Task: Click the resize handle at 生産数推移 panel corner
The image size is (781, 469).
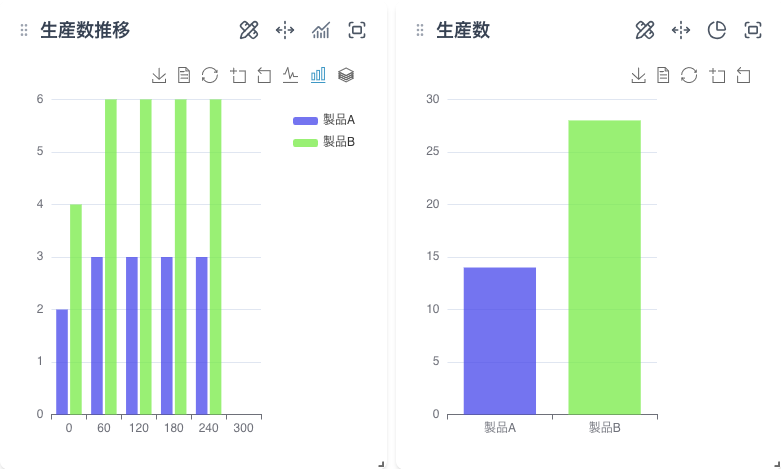Action: (x=381, y=463)
